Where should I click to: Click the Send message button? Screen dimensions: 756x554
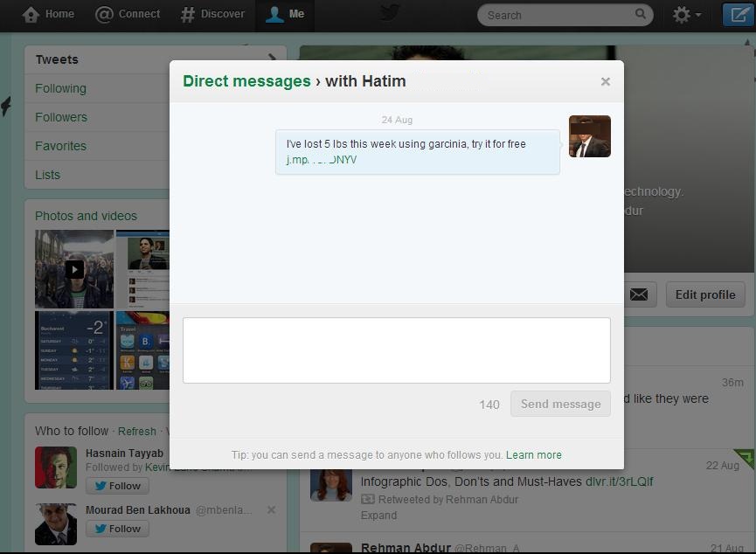[560, 404]
